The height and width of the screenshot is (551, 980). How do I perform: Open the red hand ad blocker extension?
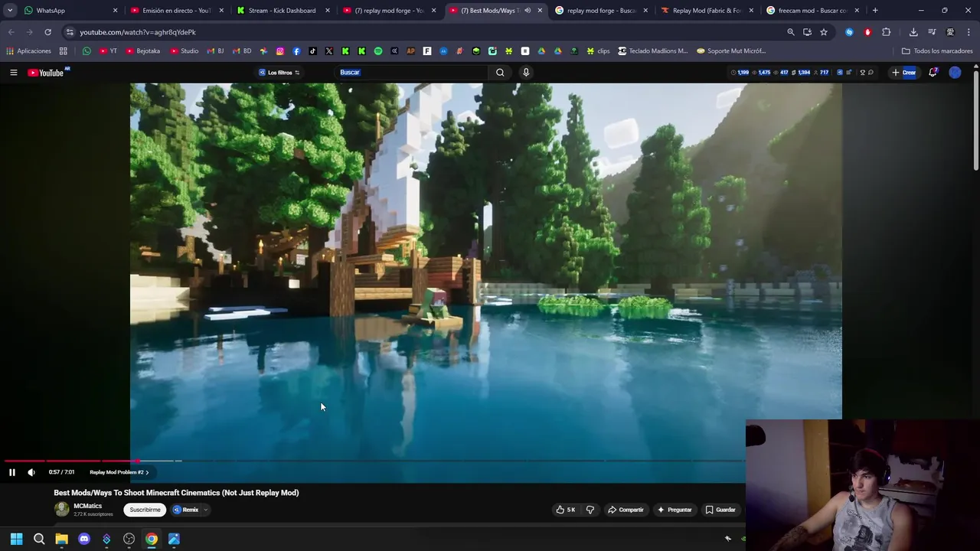[x=867, y=32]
